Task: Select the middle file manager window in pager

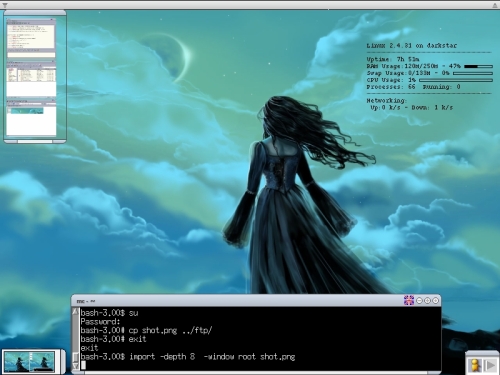Action: [31, 79]
